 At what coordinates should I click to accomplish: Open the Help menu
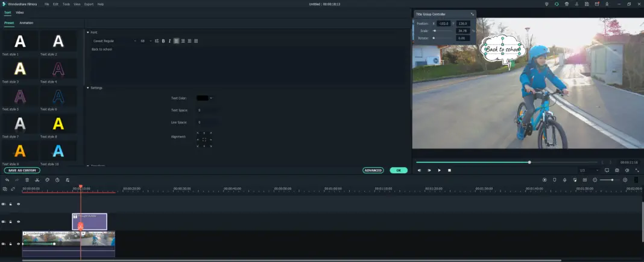[x=101, y=4]
